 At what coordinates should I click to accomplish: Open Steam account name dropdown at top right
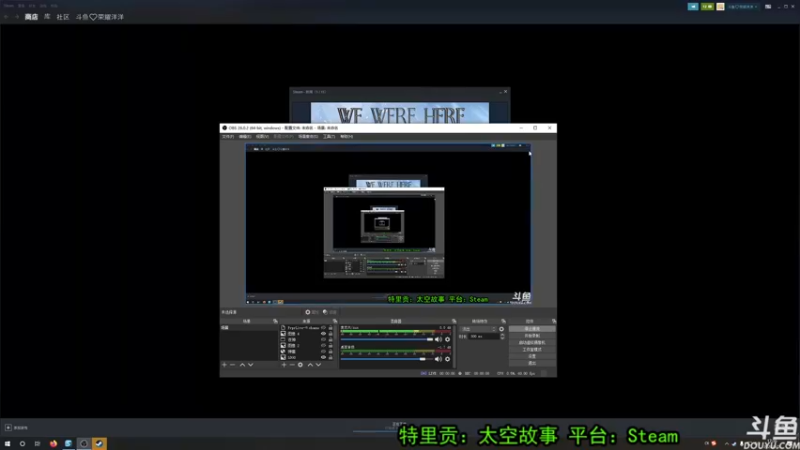[x=743, y=7]
